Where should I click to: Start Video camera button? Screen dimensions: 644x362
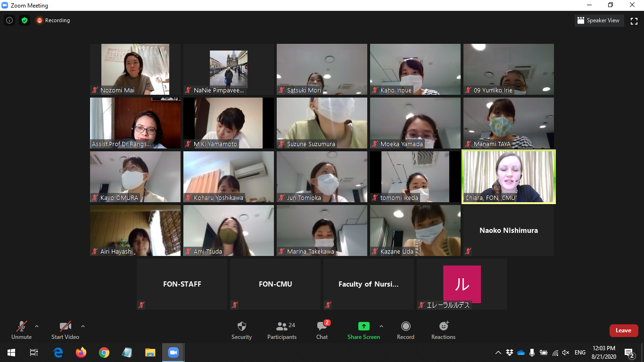tap(65, 330)
